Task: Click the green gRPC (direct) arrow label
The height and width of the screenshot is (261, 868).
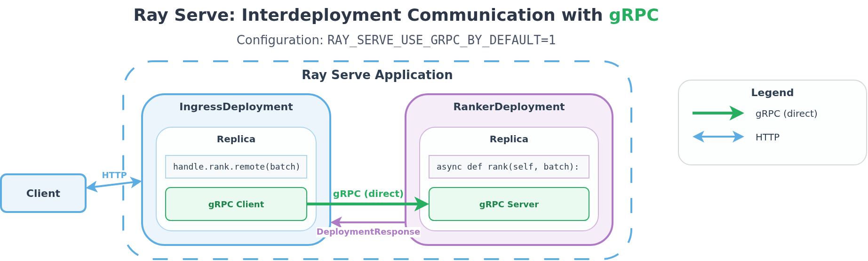Action: 368,194
